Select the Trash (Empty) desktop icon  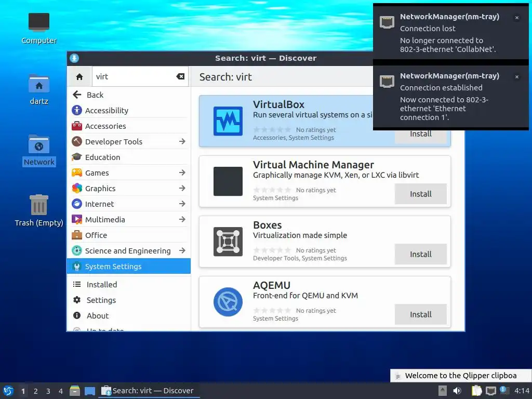(x=38, y=211)
